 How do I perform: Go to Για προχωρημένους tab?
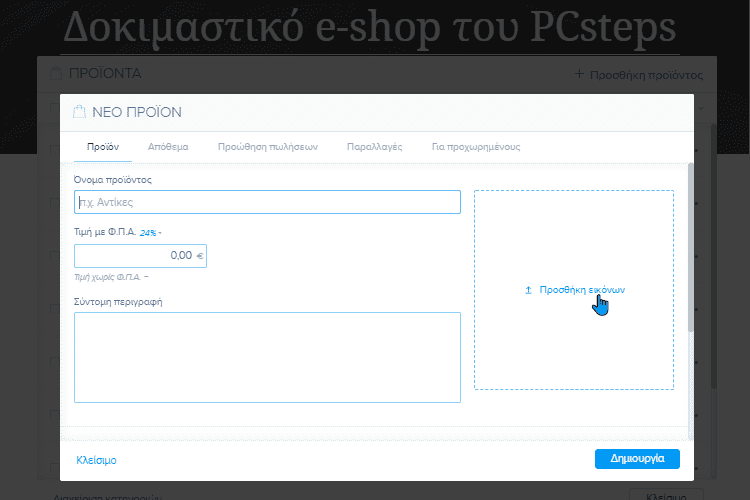pyautogui.click(x=476, y=147)
